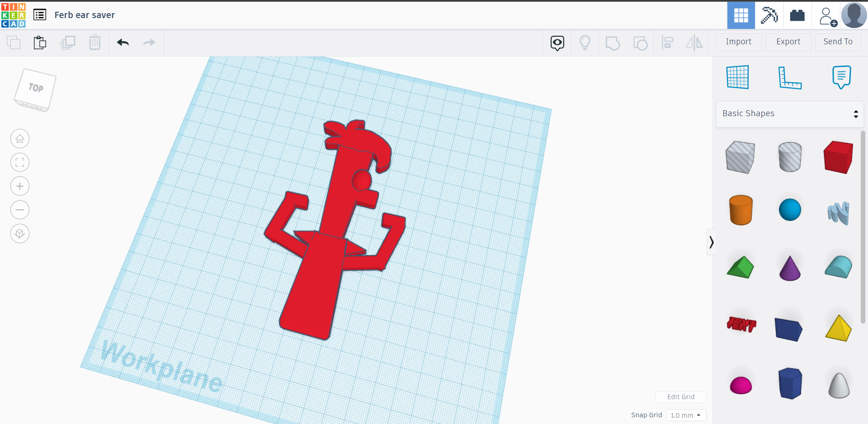This screenshot has height=424, width=868.
Task: Select the dark blue Wedge shape
Action: [x=789, y=329]
